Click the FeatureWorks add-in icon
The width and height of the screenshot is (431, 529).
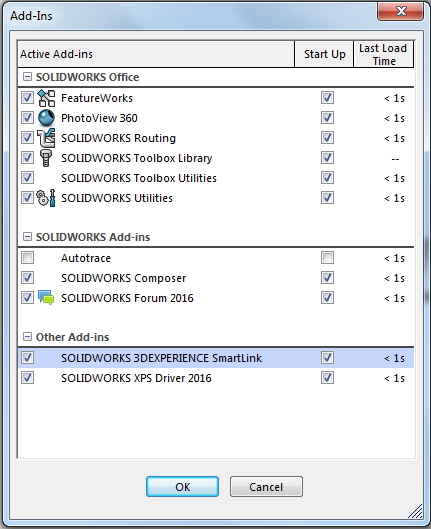click(x=46, y=98)
